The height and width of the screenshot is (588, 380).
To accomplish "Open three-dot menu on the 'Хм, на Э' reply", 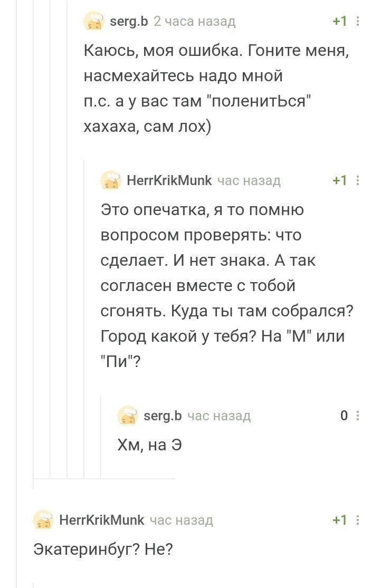I will pyautogui.click(x=358, y=416).
